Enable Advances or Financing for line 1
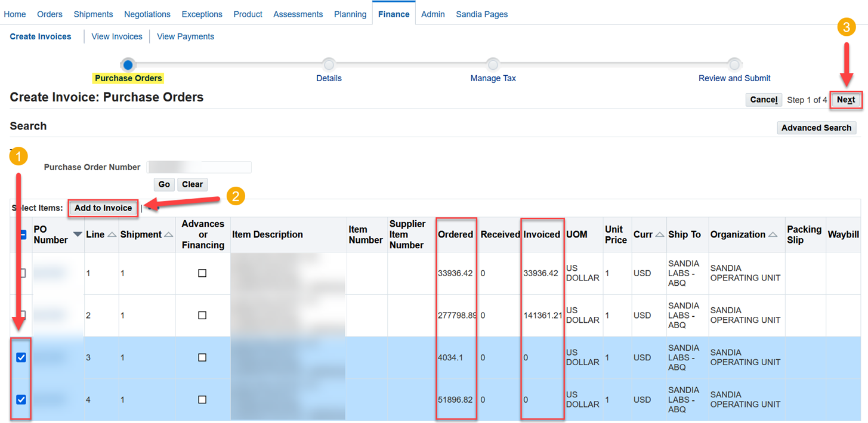Image resolution: width=868 pixels, height=423 pixels. click(x=202, y=273)
